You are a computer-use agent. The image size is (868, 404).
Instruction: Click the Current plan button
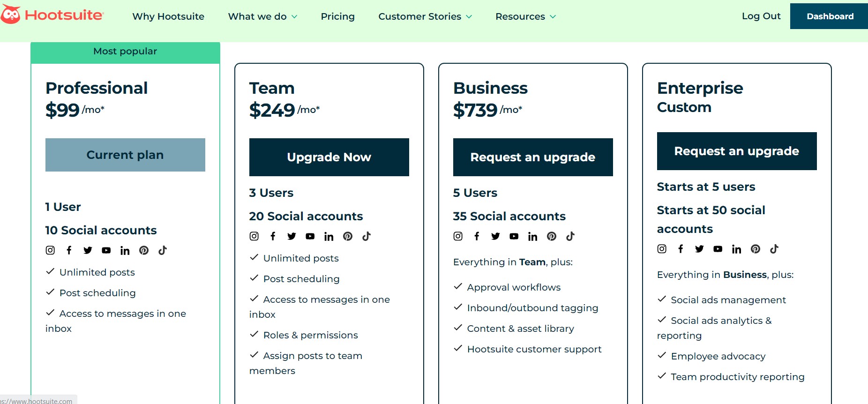[x=125, y=155]
